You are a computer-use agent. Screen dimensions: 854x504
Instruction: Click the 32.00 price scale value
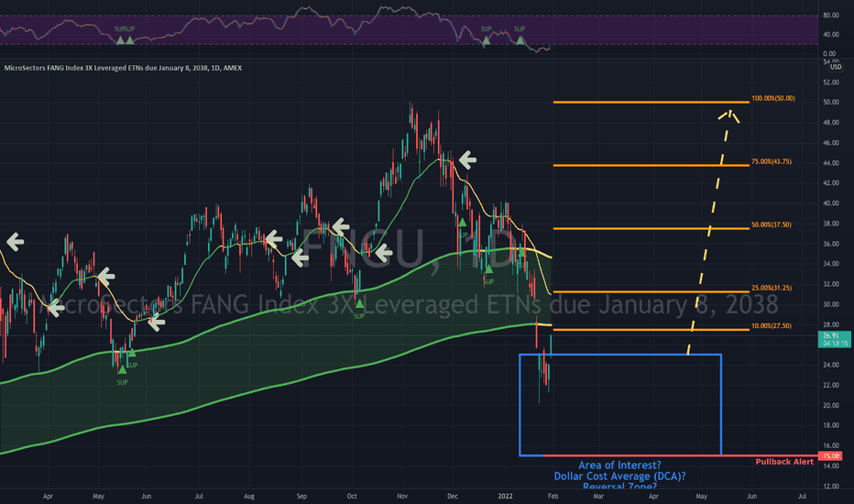click(831, 284)
